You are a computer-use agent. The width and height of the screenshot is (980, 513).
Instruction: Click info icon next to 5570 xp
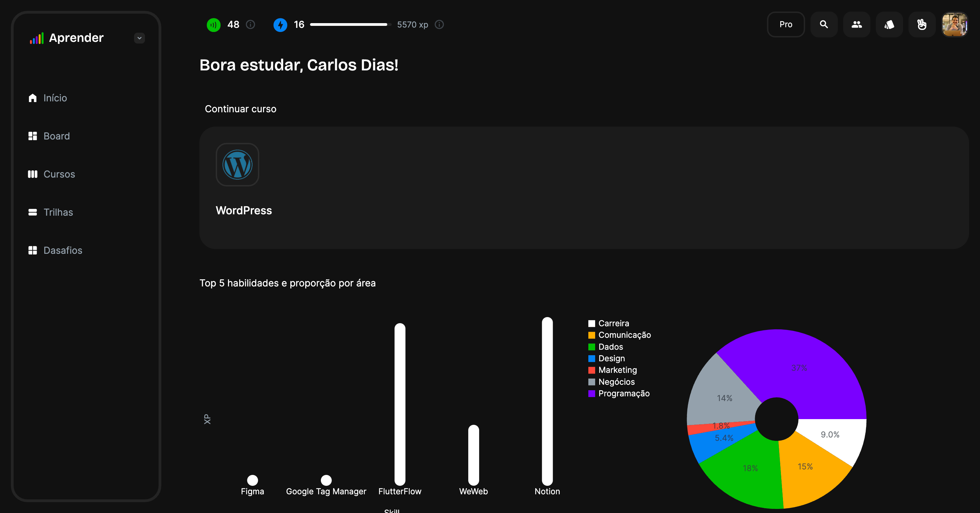[439, 24]
